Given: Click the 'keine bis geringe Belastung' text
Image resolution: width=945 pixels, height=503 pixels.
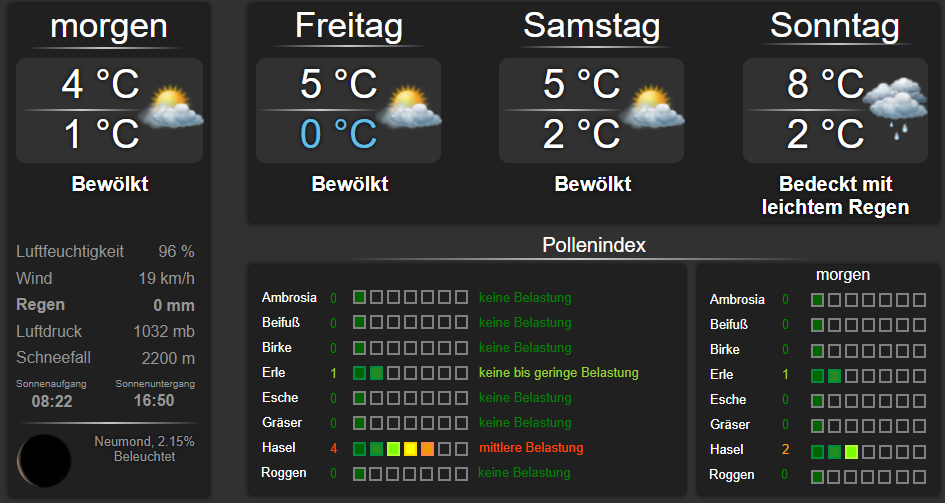Looking at the screenshot, I should tap(559, 373).
